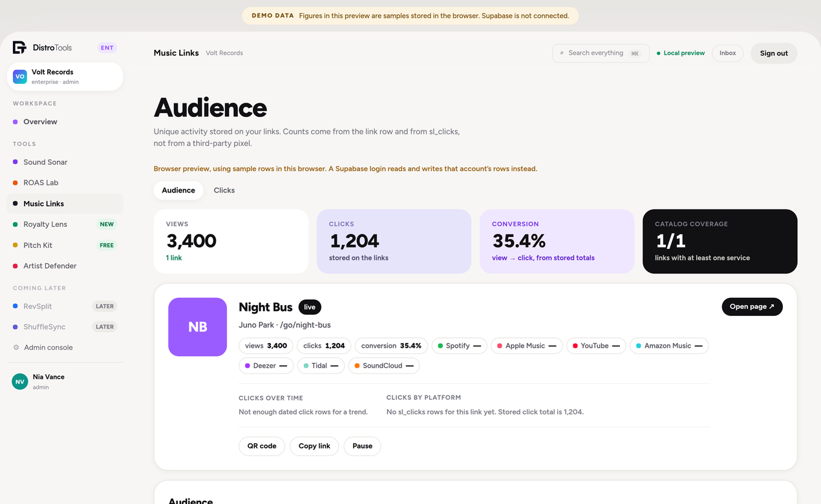Click the Volt Records workspace switcher
821x504 pixels.
click(65, 77)
